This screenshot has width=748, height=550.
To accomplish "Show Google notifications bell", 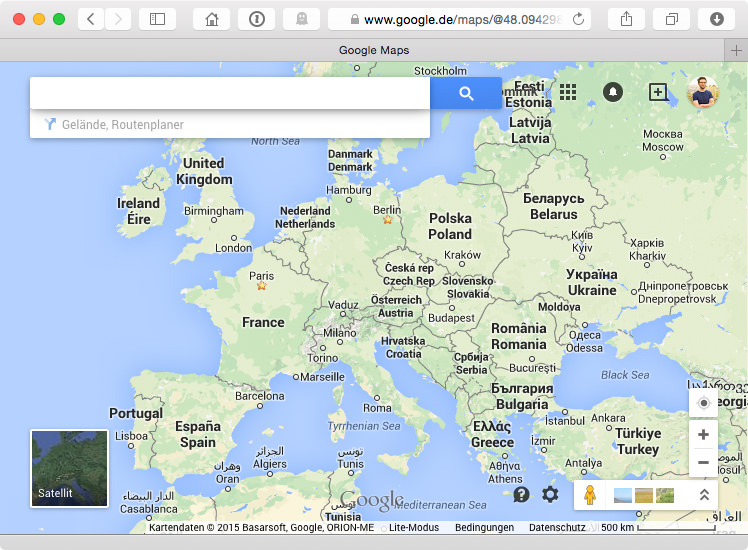I will click(x=613, y=92).
